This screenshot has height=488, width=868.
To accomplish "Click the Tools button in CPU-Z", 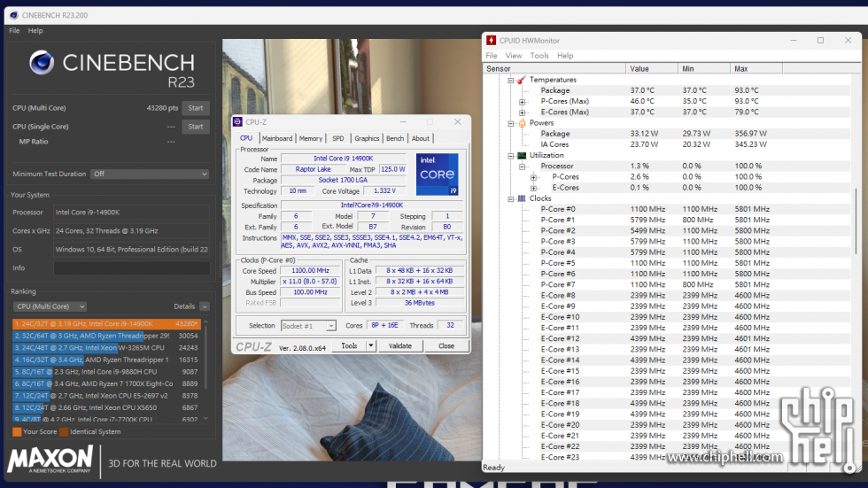I will [349, 345].
